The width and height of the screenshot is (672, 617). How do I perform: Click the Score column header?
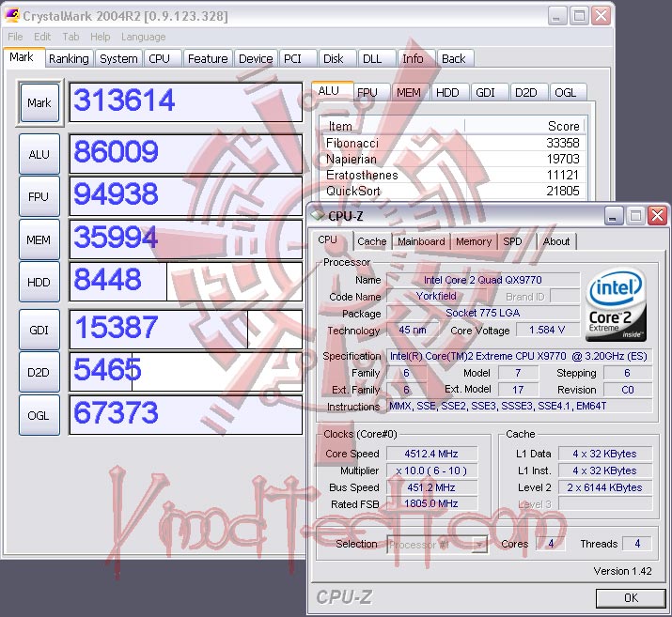coord(525,127)
